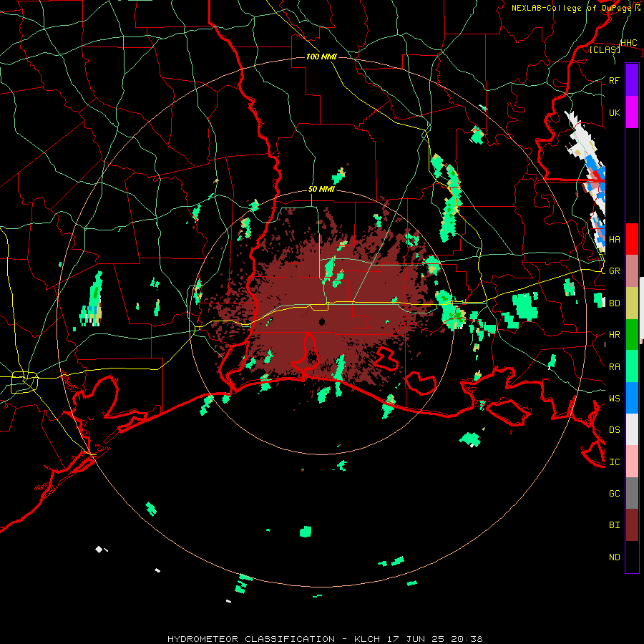Click the 50 NMI range ring label
This screenshot has width=644, height=644.
pos(321,189)
